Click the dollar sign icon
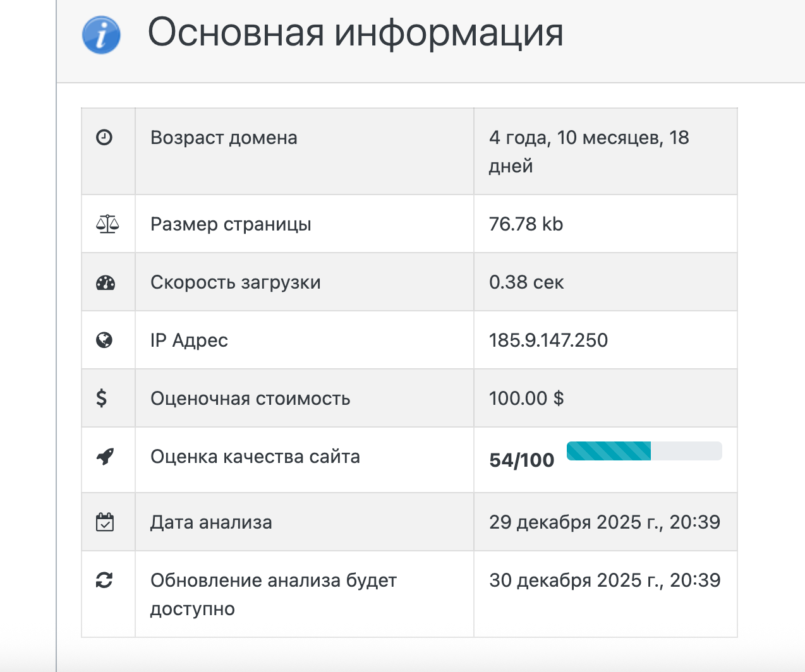This screenshot has height=672, width=805. click(x=102, y=398)
